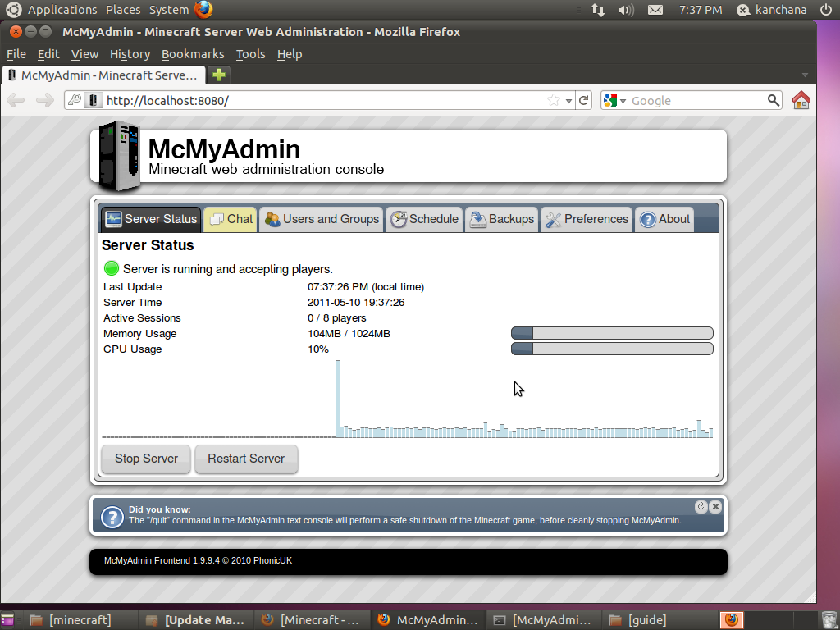
Task: Open the messaging envelope indicator
Action: coord(655,10)
